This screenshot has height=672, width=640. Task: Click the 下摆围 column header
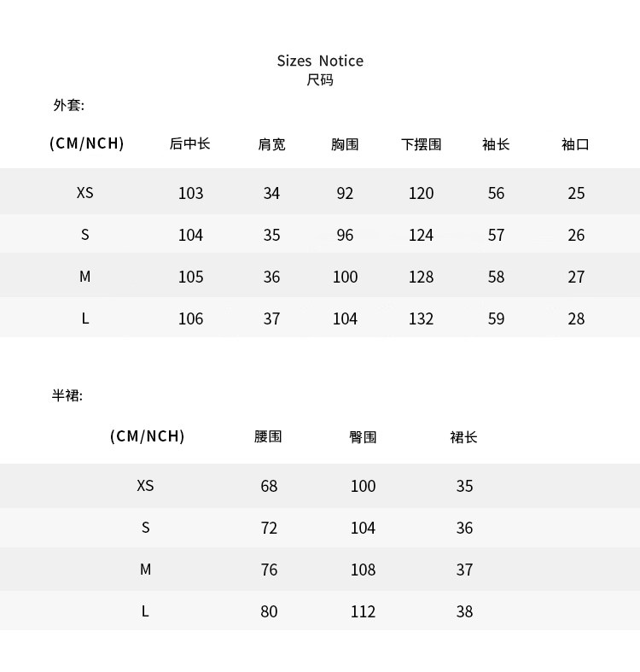(421, 144)
